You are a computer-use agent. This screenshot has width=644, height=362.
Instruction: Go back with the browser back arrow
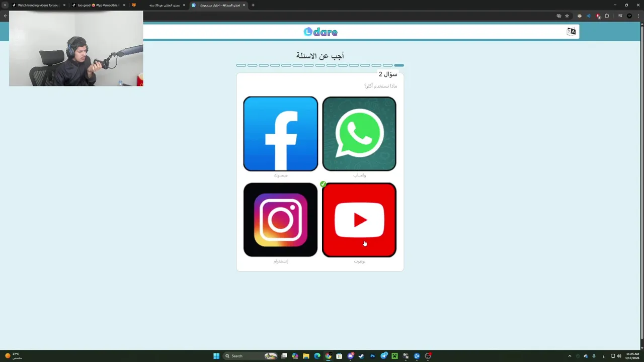[x=5, y=16]
